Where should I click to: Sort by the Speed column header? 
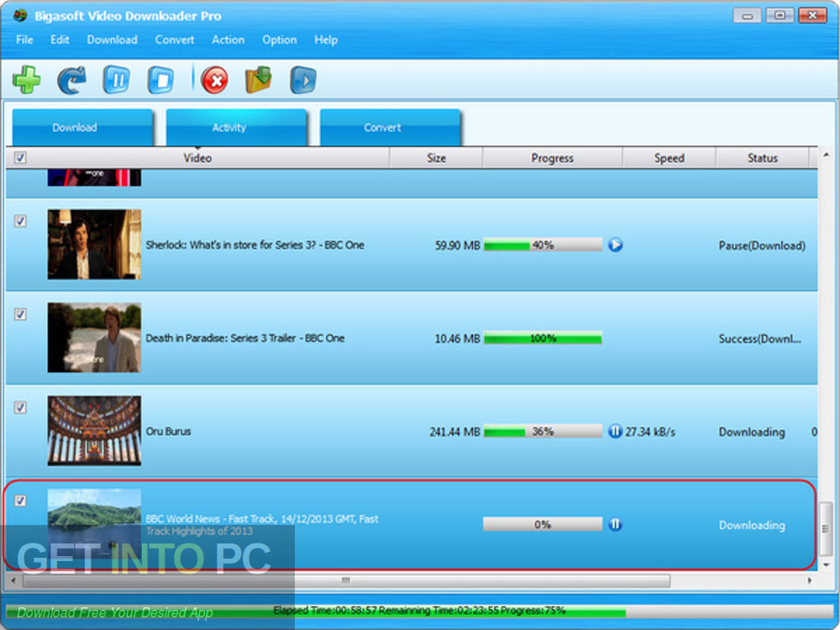click(x=669, y=158)
